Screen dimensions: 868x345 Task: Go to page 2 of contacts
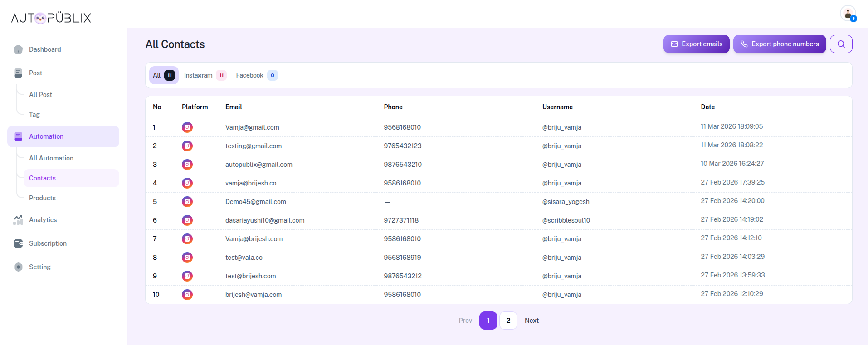[508, 321]
